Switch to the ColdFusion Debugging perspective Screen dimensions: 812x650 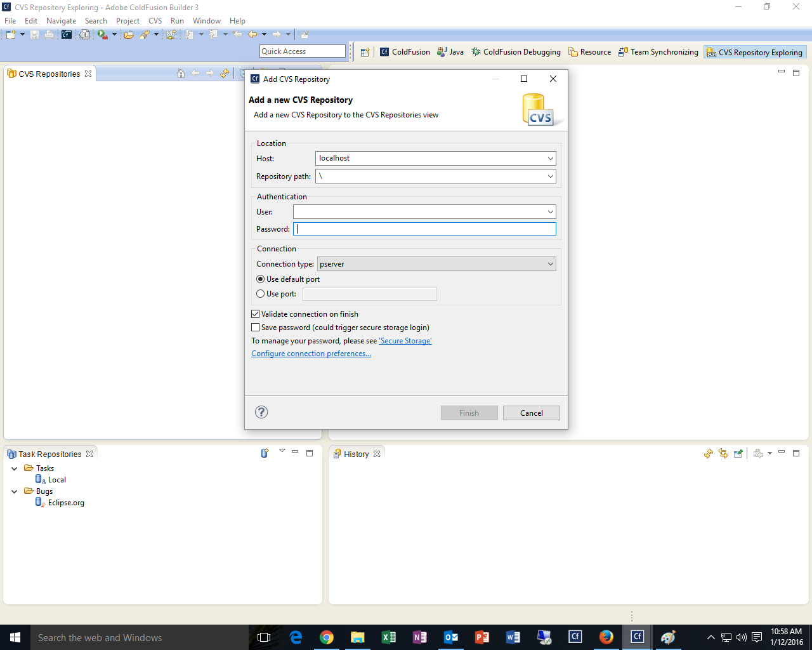click(516, 52)
